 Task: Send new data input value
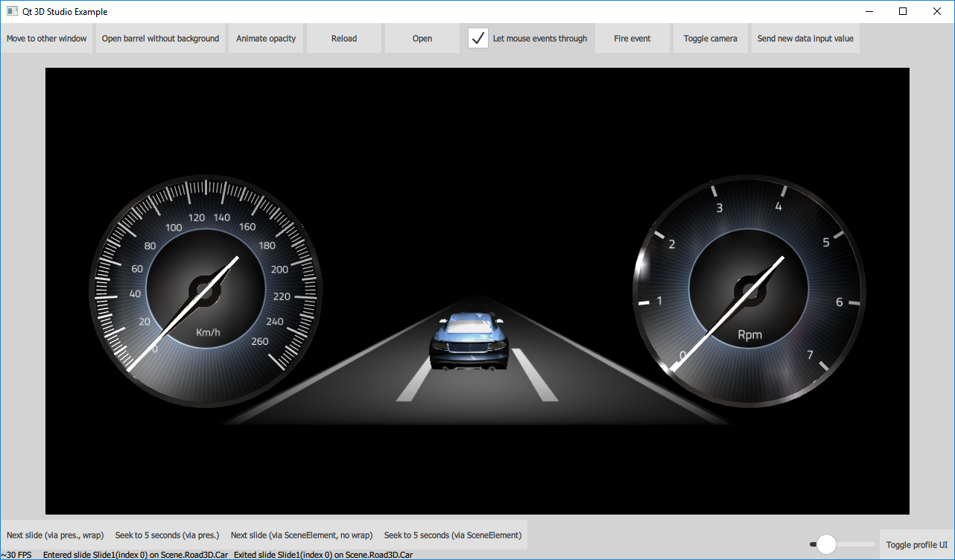pyautogui.click(x=805, y=39)
